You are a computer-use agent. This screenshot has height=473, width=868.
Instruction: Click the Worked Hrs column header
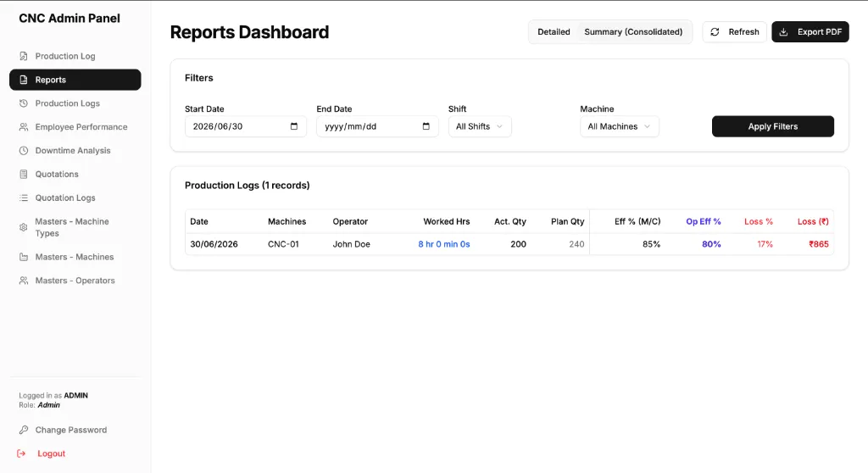(x=446, y=221)
